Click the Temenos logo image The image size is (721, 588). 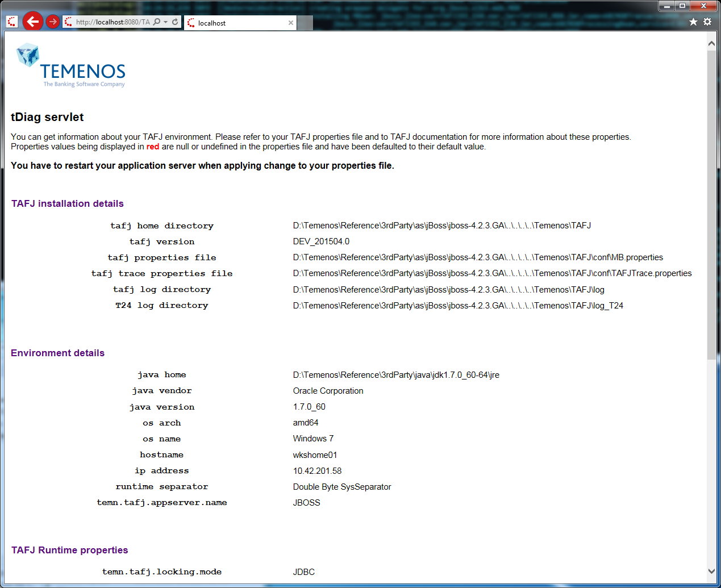(x=71, y=65)
